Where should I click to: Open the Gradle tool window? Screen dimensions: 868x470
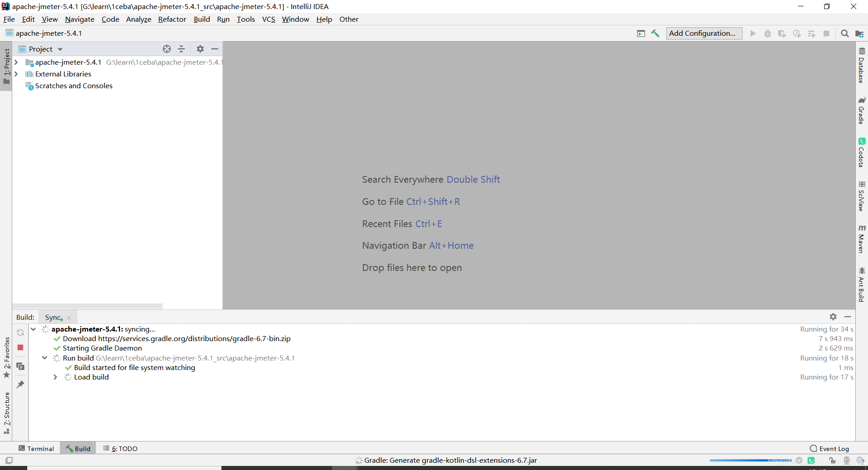point(862,110)
